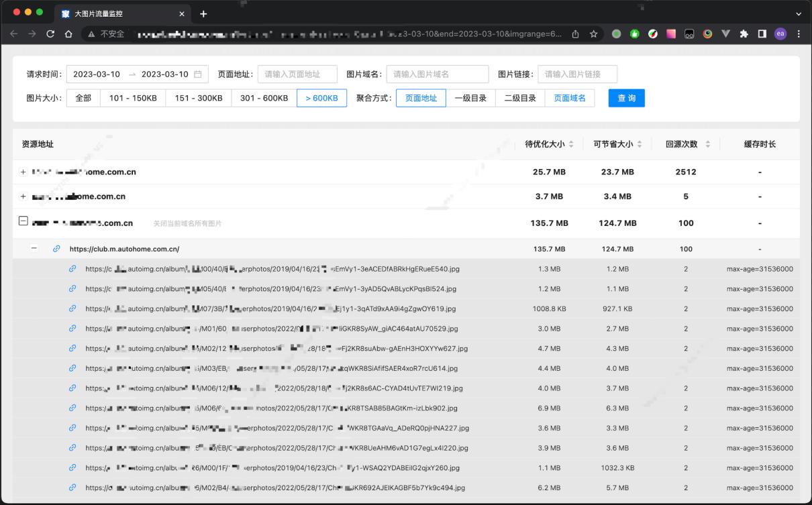The image size is (812, 505).
Task: Choose 一级目录 aggregation mode
Action: [x=470, y=98]
